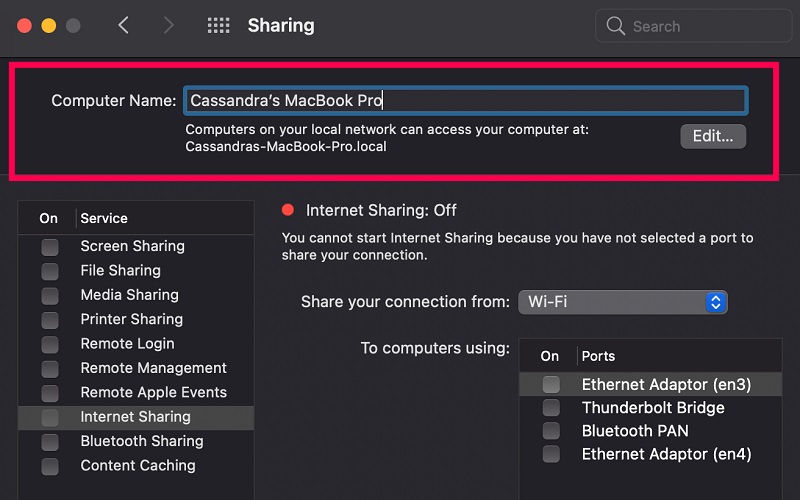
Task: Click the Edit... button for the hostname
Action: point(712,136)
